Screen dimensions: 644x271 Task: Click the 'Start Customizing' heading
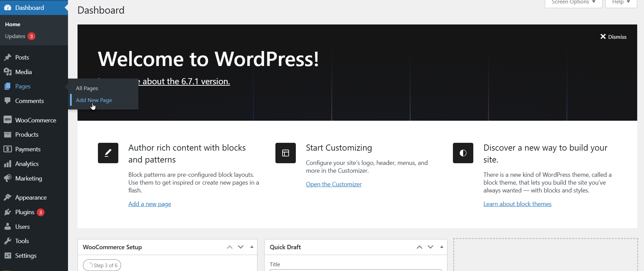(339, 148)
